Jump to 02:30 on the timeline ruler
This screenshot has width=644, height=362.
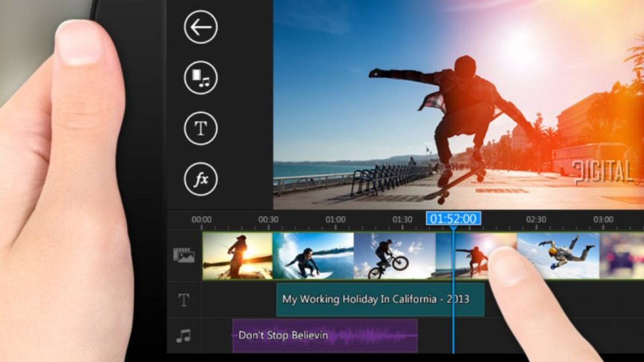(x=536, y=219)
